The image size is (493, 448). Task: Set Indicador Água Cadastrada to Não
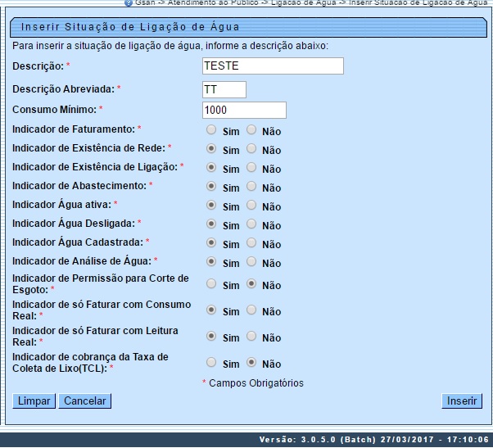click(x=251, y=243)
